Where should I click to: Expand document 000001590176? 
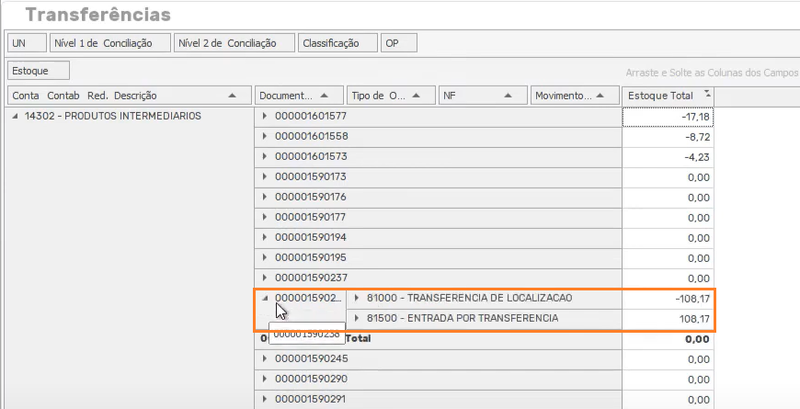264,197
